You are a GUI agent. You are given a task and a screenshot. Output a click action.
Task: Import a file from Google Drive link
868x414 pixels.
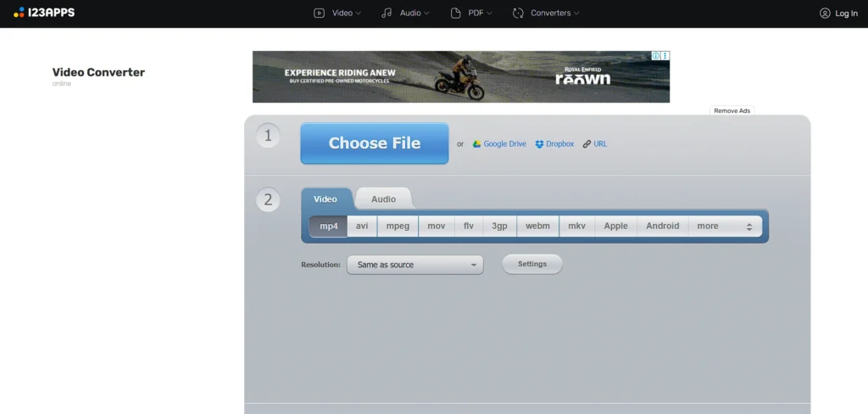coord(505,144)
